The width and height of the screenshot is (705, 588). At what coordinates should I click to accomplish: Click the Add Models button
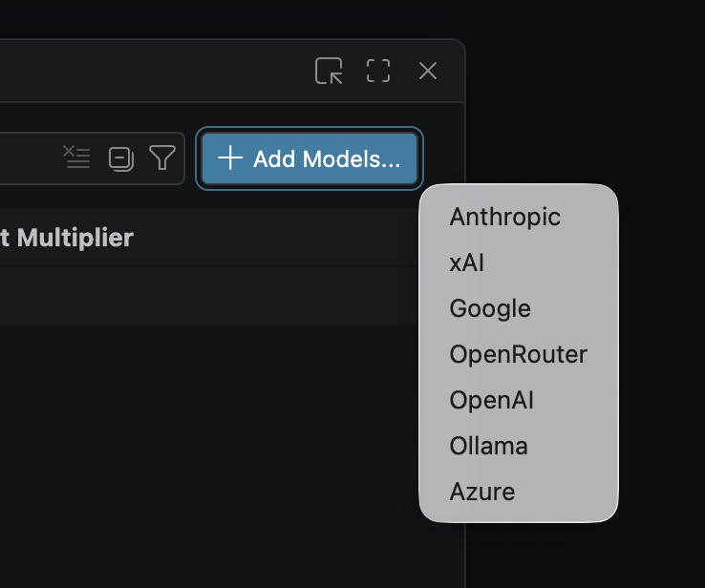(x=309, y=158)
